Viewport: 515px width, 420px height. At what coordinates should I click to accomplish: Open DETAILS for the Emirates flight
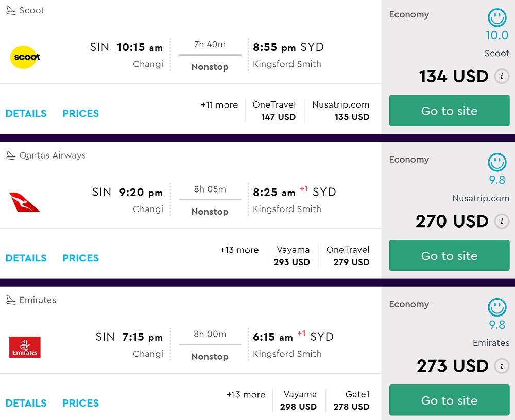[26, 403]
